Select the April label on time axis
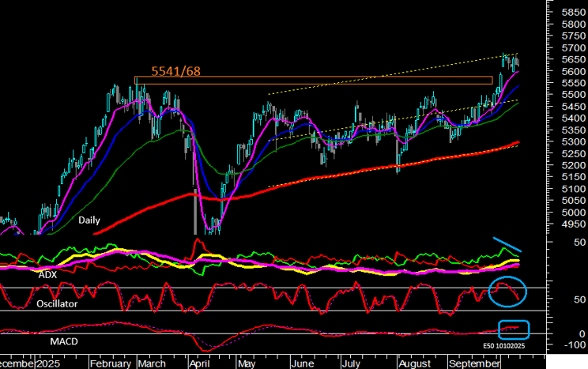This screenshot has width=588, height=369. 197,364
